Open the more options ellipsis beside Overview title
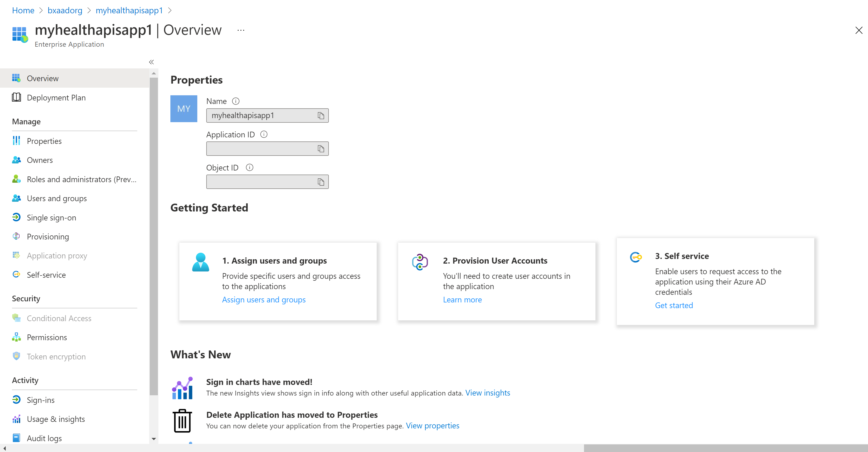Viewport: 868px width, 452px height. [x=241, y=30]
